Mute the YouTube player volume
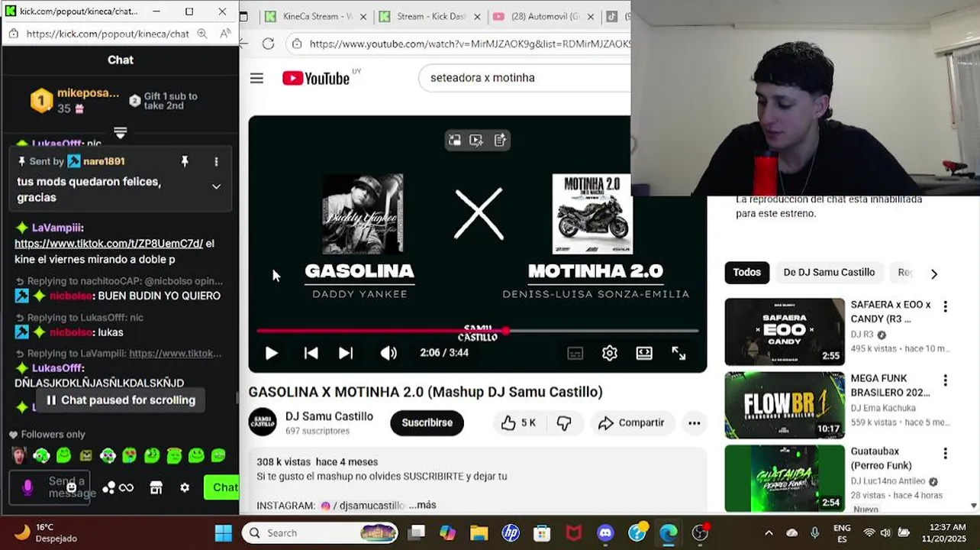The height and width of the screenshot is (550, 980). coord(388,353)
